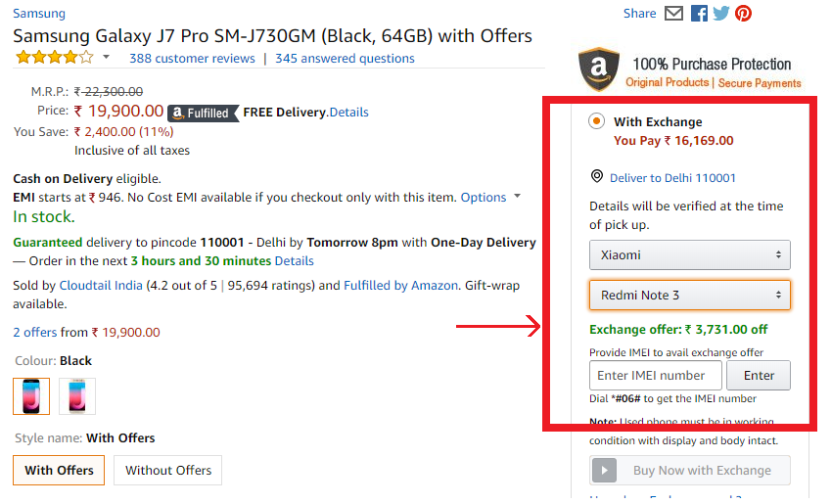Choose the With Offers style option
831x504 pixels.
click(59, 470)
